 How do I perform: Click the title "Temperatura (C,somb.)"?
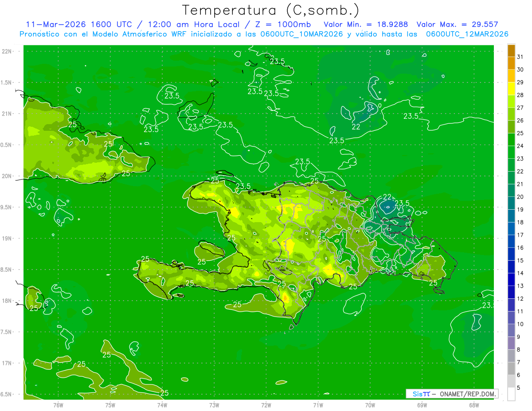pos(271,11)
